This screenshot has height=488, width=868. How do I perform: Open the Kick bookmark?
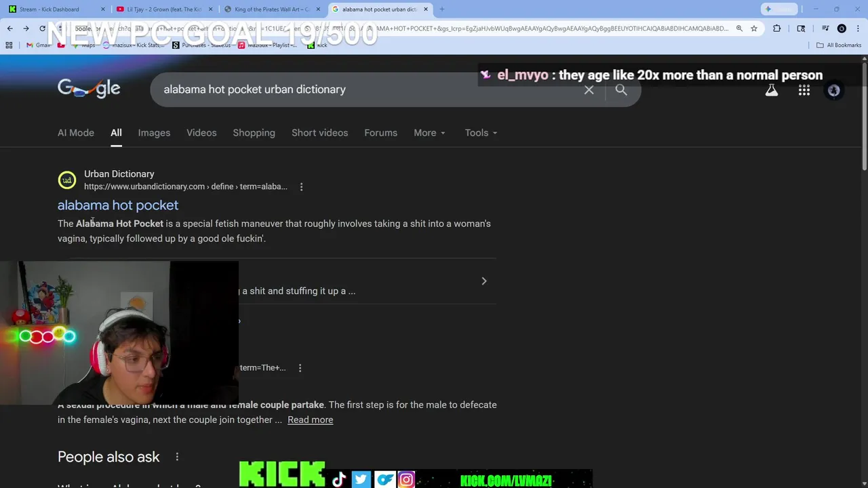(317, 45)
